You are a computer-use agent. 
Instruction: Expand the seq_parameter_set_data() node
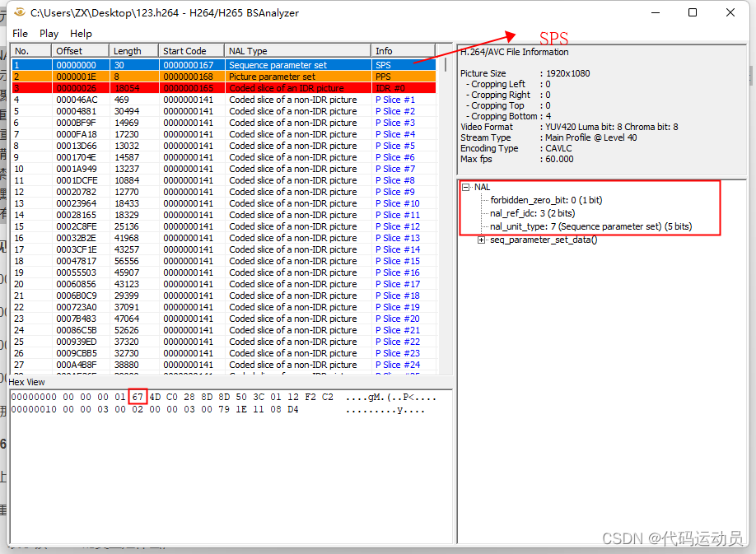tap(482, 240)
